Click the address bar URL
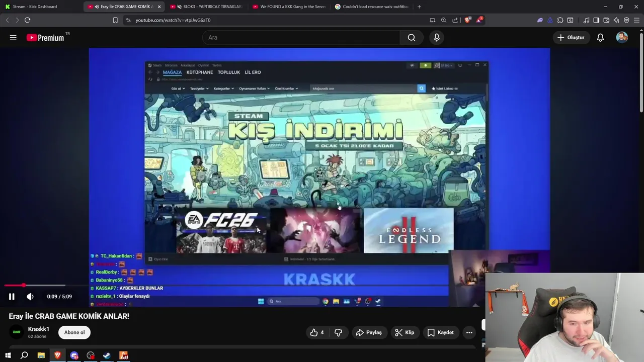Viewport: 644px width, 362px height. [173, 20]
